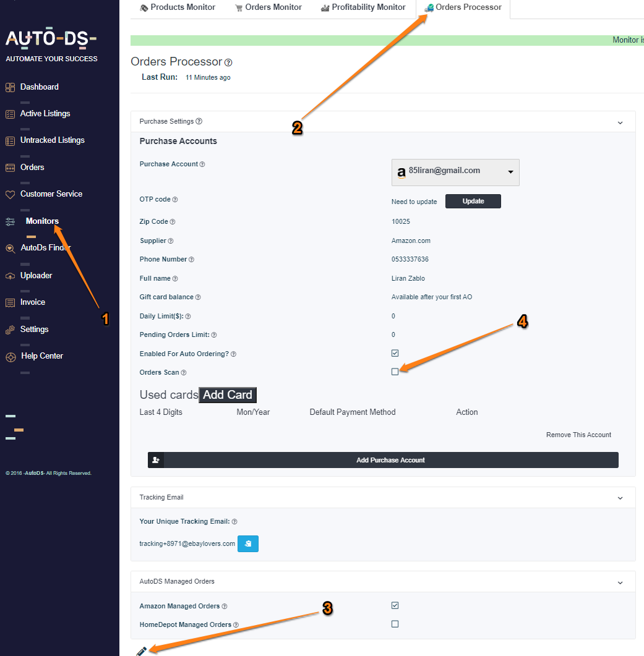The width and height of the screenshot is (644, 656).
Task: Click the help icon next to Purchase Account
Action: point(202,164)
